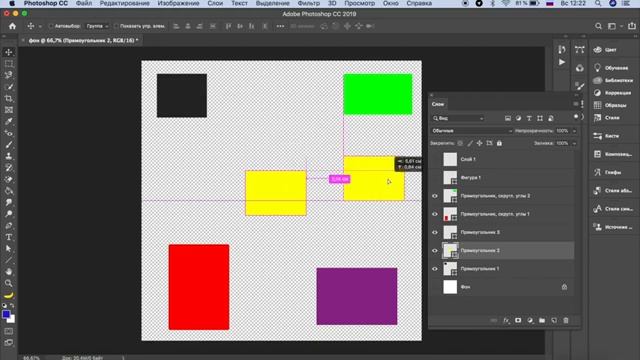Select the Crop tool
Image resolution: width=640 pixels, height=360 pixels.
coord(9,98)
